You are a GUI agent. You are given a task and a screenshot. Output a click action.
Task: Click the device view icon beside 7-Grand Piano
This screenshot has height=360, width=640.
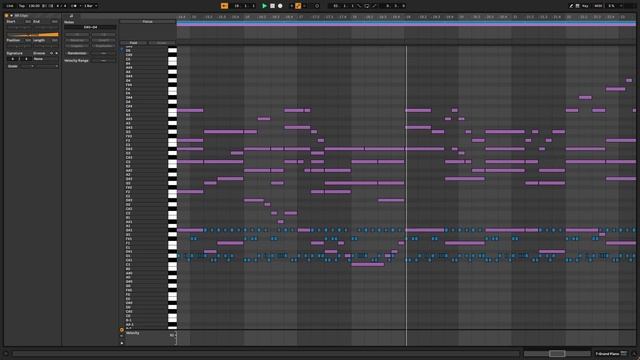623,353
